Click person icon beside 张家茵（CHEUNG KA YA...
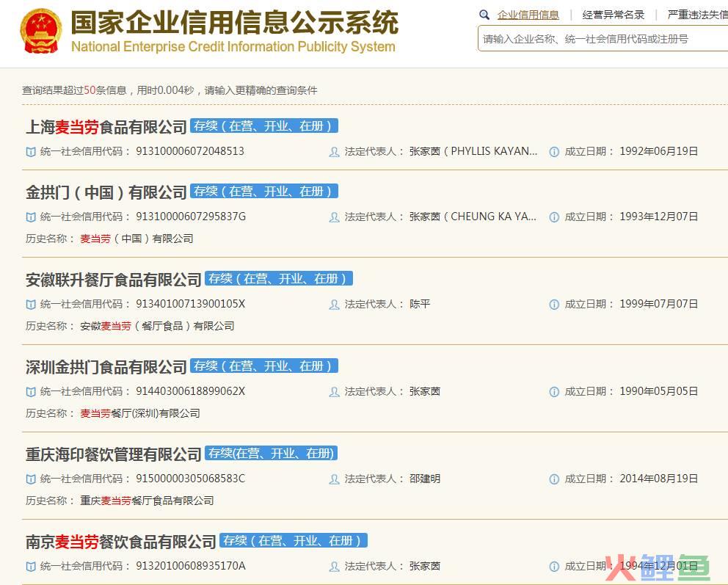 (x=335, y=217)
